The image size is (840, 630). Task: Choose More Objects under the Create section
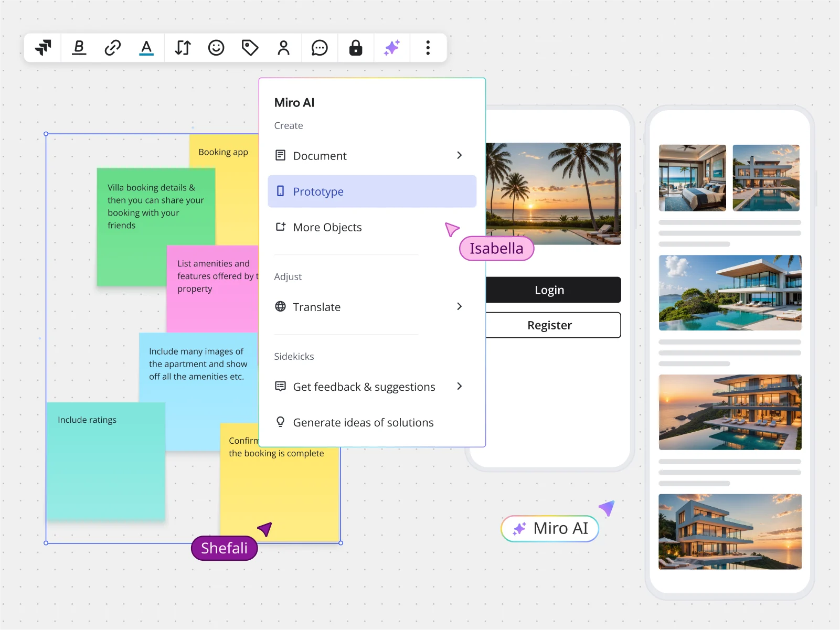[x=327, y=227]
